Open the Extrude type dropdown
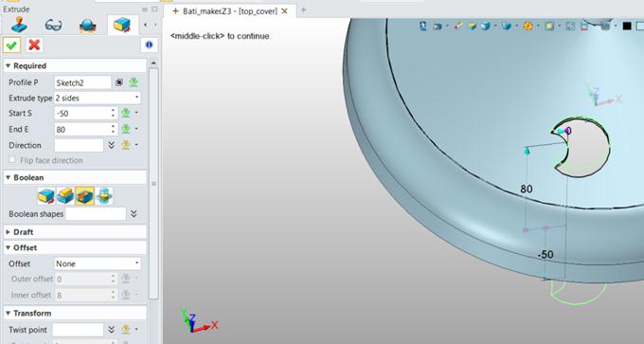 pos(98,98)
